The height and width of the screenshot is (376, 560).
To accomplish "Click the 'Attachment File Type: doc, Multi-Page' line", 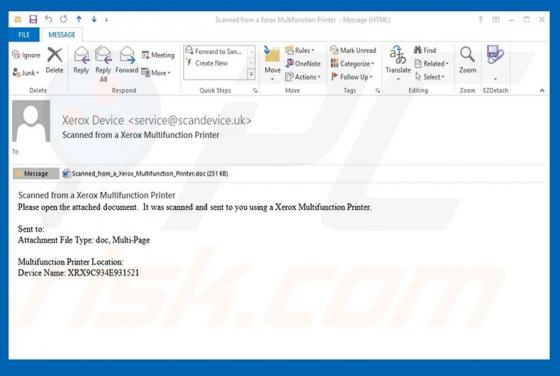I will 84,240.
